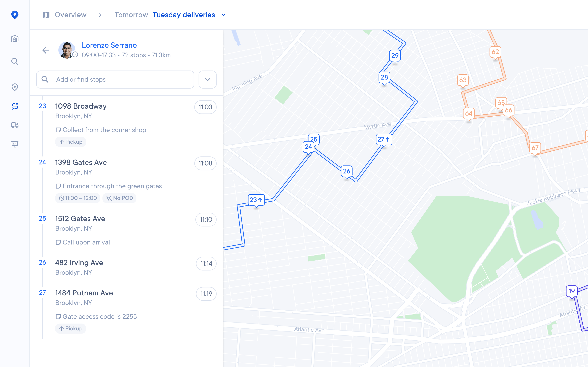The image size is (588, 367).
Task: Click note Gate access code is 2255
Action: (x=100, y=317)
